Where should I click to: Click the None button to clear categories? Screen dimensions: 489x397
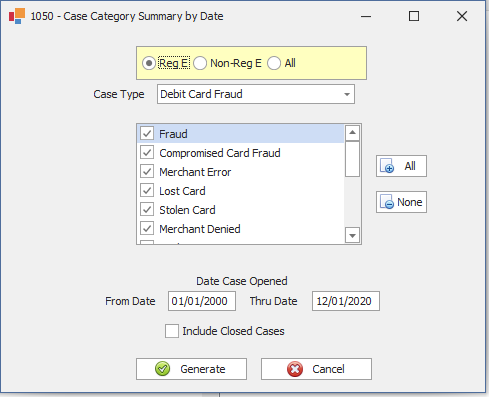tap(401, 202)
